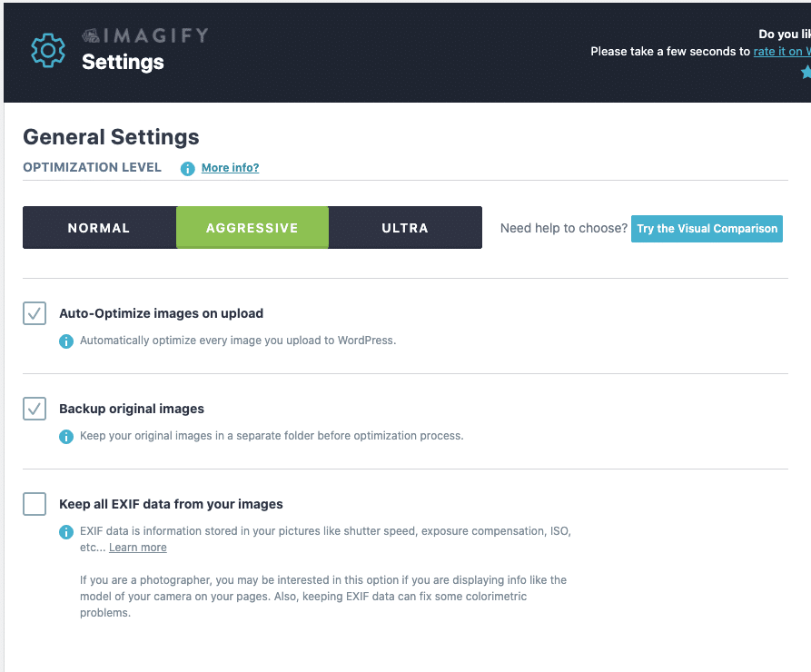Follow the Learn more link about EXIF data
This screenshot has height=672, width=811.
coord(137,547)
